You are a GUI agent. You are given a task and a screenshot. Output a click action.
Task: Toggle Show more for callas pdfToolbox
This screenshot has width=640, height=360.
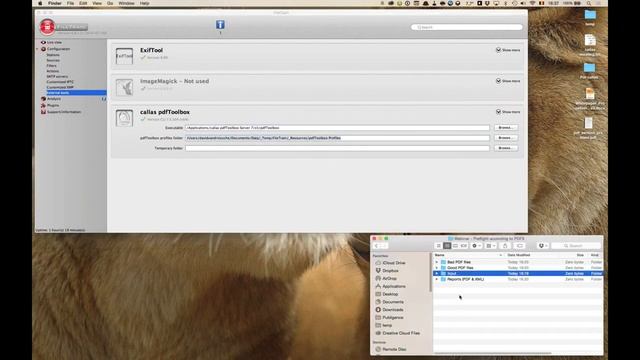point(508,111)
